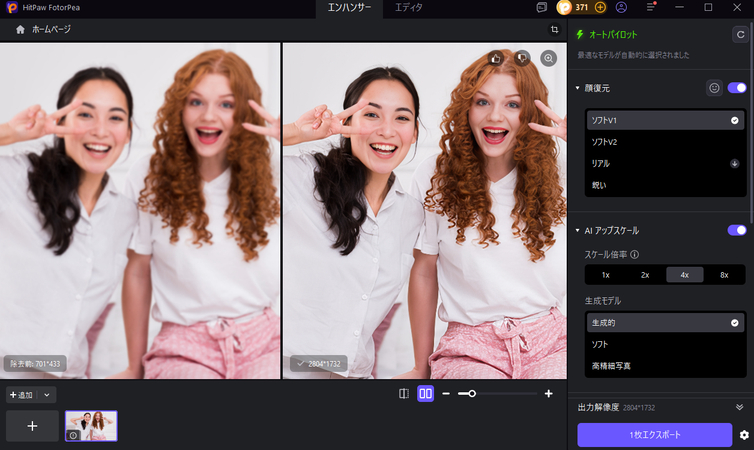754x450 pixels.
Task: Select the 生成的 generation model
Action: coord(665,323)
